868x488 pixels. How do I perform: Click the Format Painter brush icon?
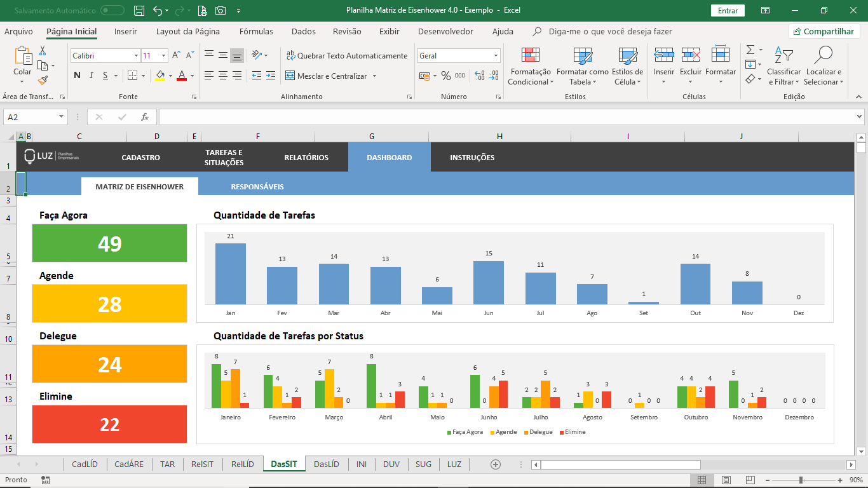coord(43,81)
